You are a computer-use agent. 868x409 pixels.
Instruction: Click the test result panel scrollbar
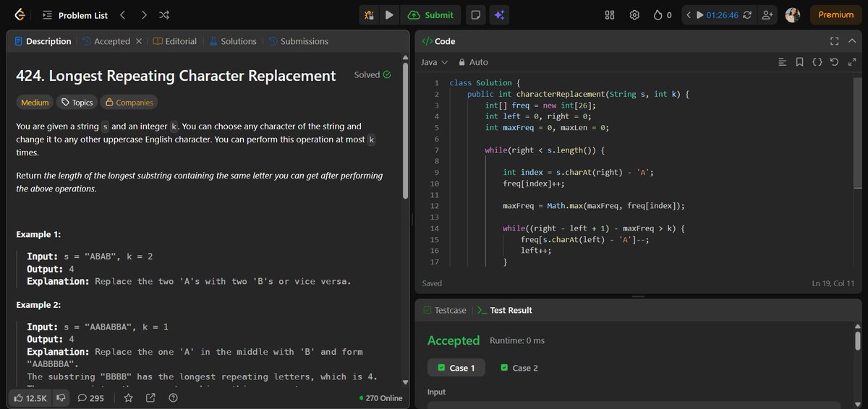tap(858, 341)
